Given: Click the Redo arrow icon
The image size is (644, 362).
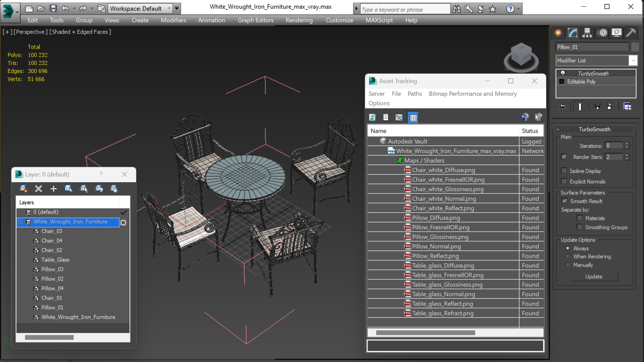Looking at the screenshot, I should (83, 8).
